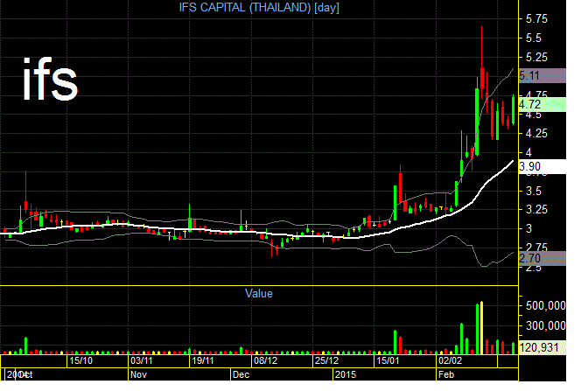Select the large 'ifs' symbol label
The image size is (588, 391).
coord(50,79)
